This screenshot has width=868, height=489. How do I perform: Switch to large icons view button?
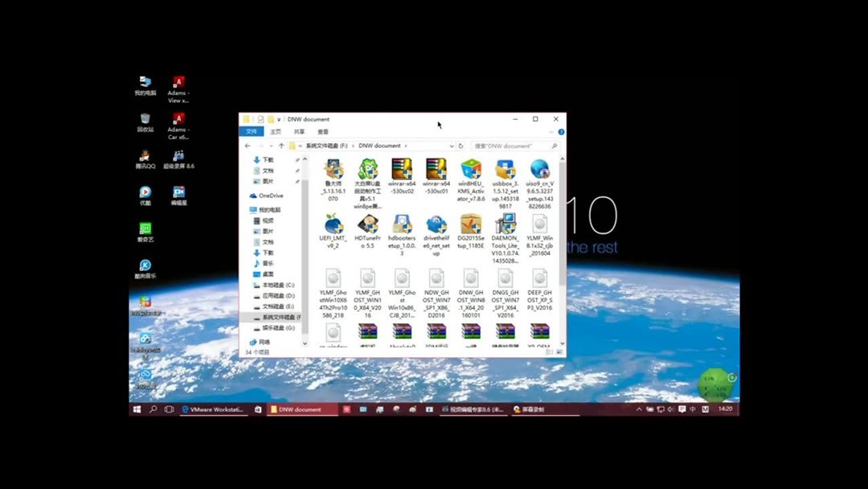click(x=559, y=351)
